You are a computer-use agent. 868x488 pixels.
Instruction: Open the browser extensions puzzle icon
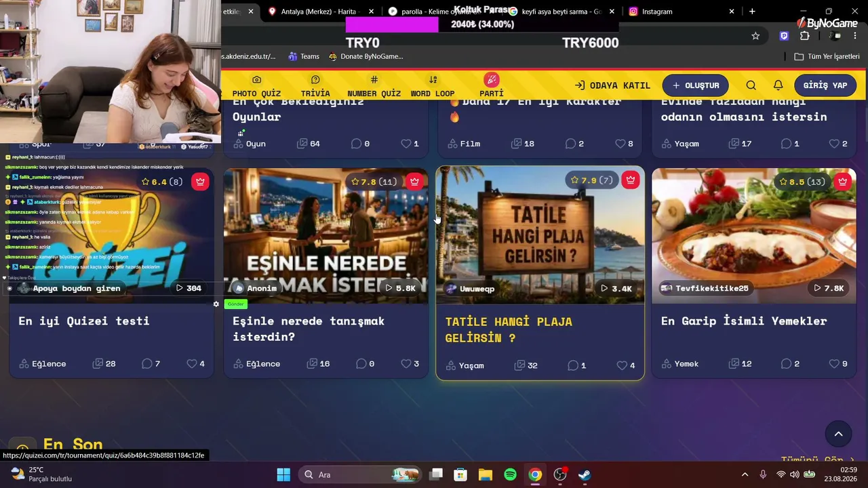coord(805,36)
